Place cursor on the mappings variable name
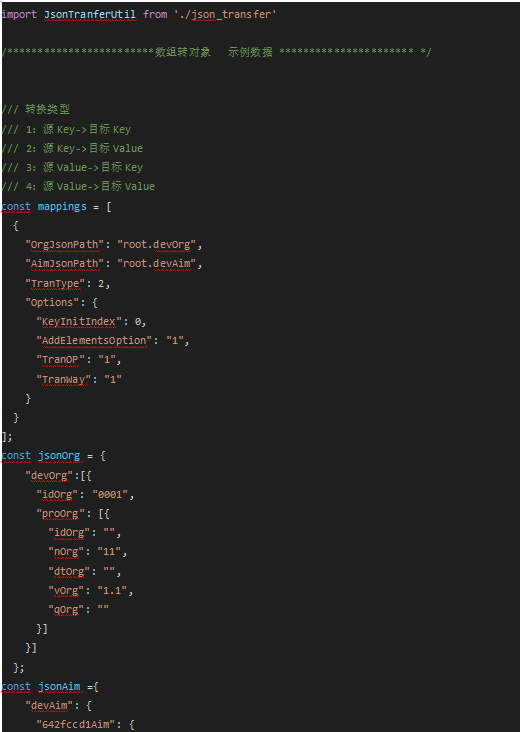This screenshot has width=520, height=732. [x=62, y=206]
